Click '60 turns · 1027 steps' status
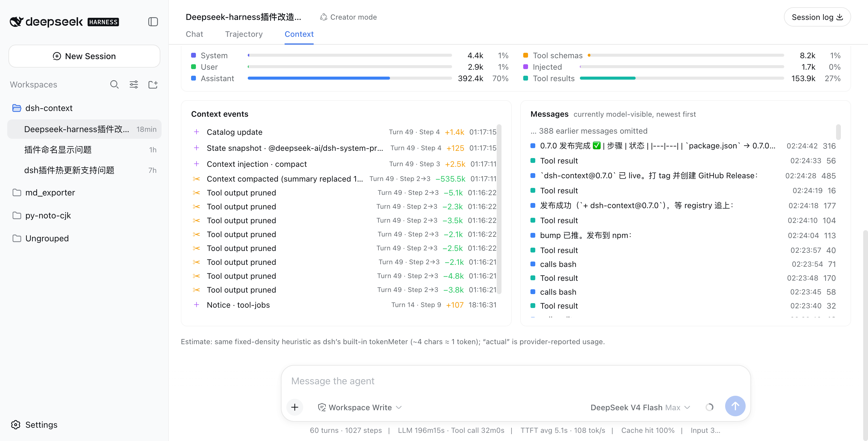Screen dimensions: 868x441 coord(346,430)
